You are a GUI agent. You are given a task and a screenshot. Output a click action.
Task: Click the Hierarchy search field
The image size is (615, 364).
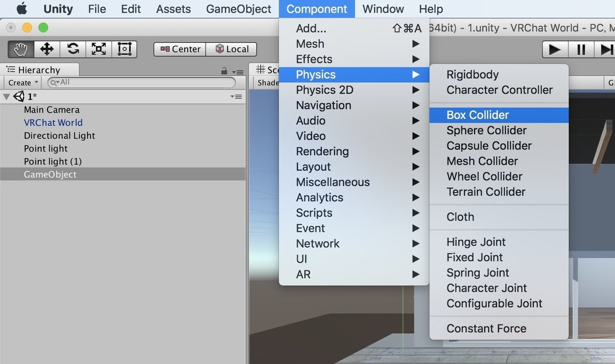(x=141, y=82)
